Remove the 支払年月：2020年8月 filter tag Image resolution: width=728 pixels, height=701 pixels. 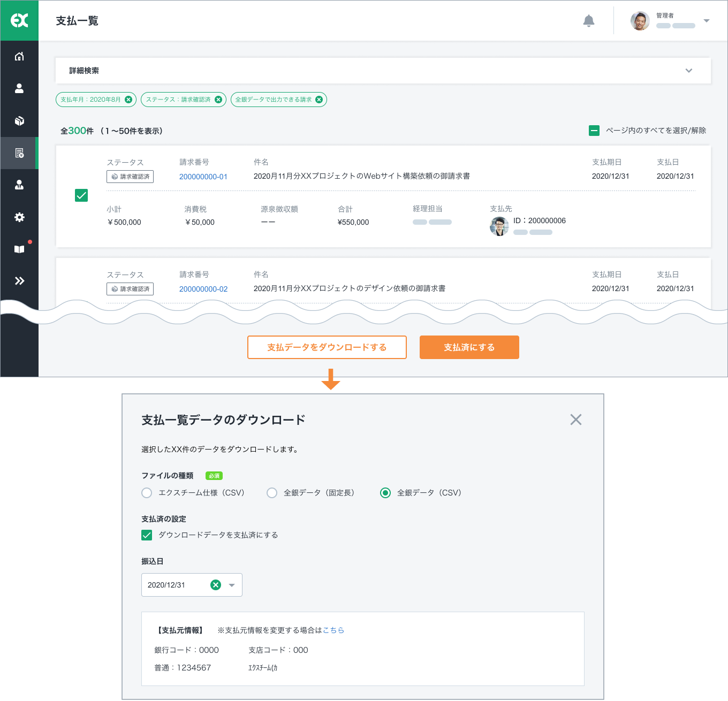click(x=128, y=100)
